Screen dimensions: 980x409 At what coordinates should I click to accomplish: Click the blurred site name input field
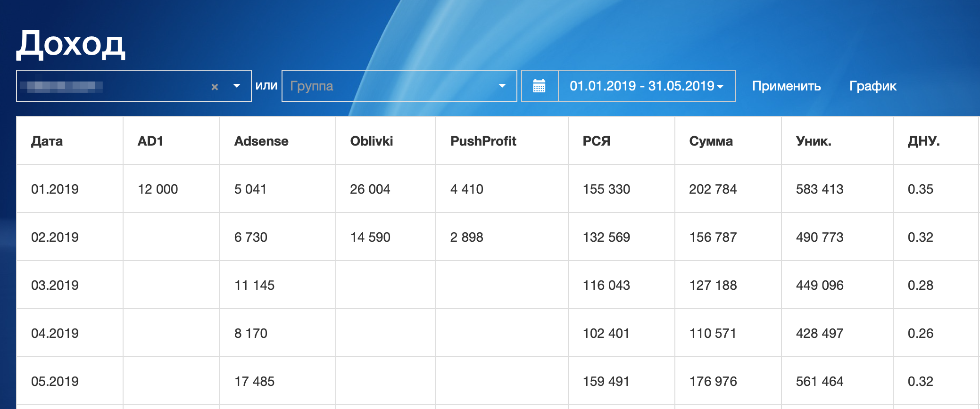113,86
